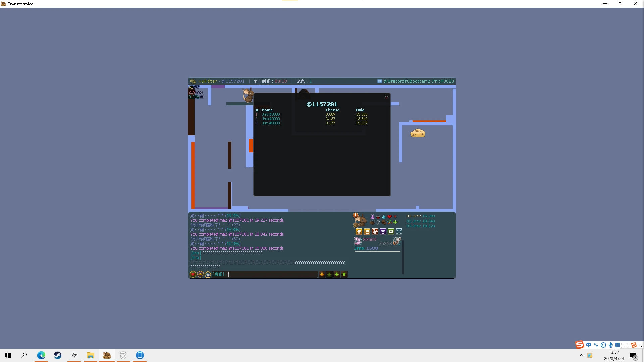Click the orange exclamation alert badge
The width and height of the screenshot is (644, 362).
(x=356, y=215)
